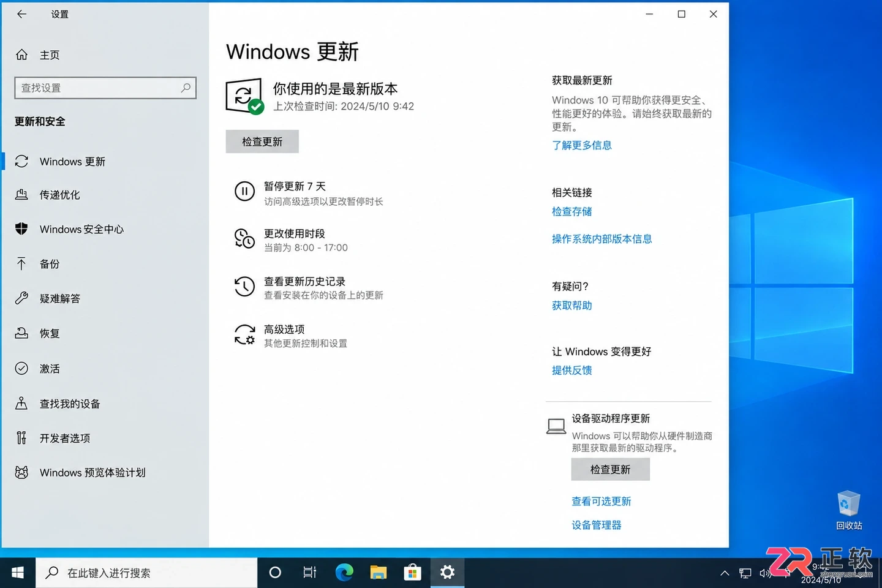882x588 pixels.
Task: Click 暂停更新 7 天 option text
Action: (x=295, y=186)
